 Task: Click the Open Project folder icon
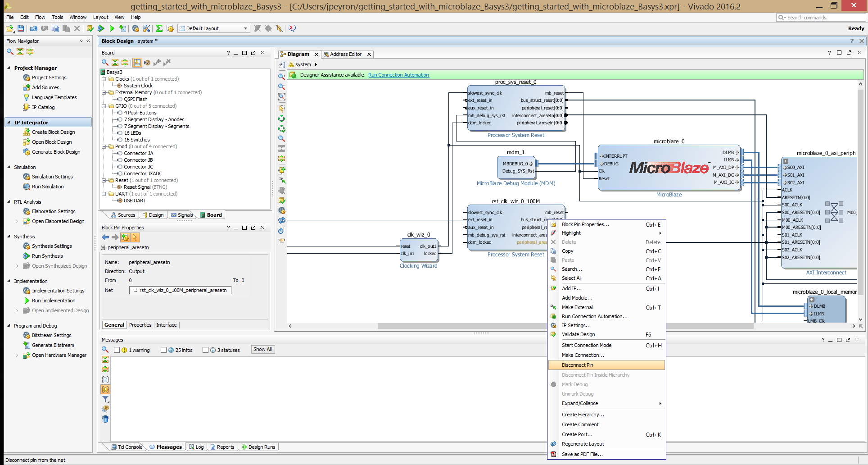tap(9, 28)
